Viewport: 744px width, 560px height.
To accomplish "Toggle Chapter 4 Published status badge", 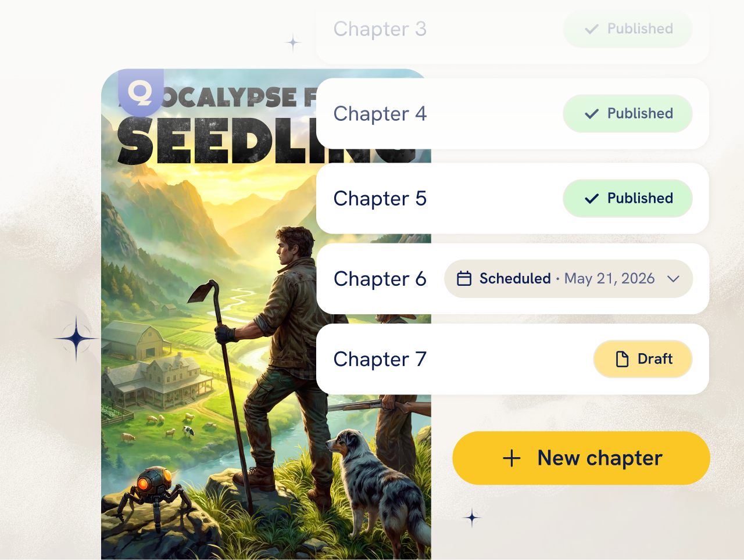I will (628, 113).
